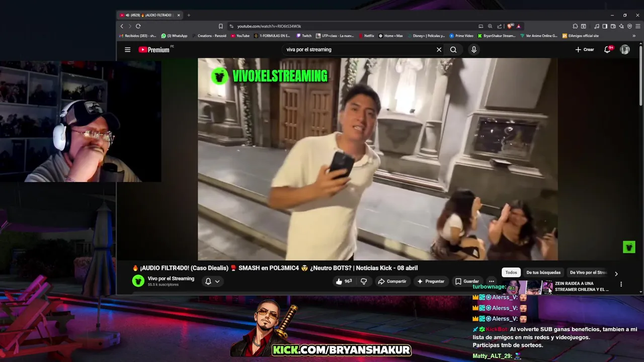
Task: Open Creations - Panzoid bookmark
Action: click(x=209, y=36)
